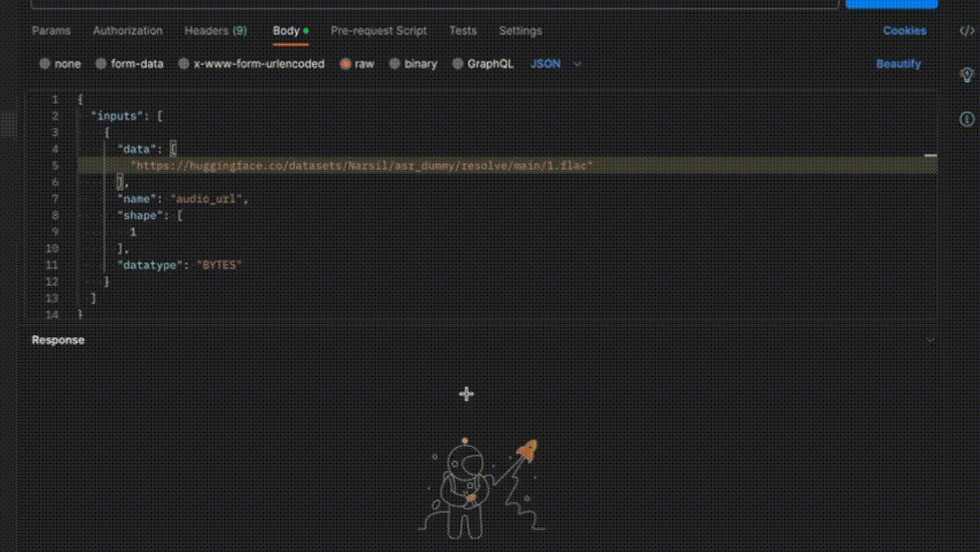The image size is (980, 552).
Task: Open the Cookies link
Action: click(904, 31)
